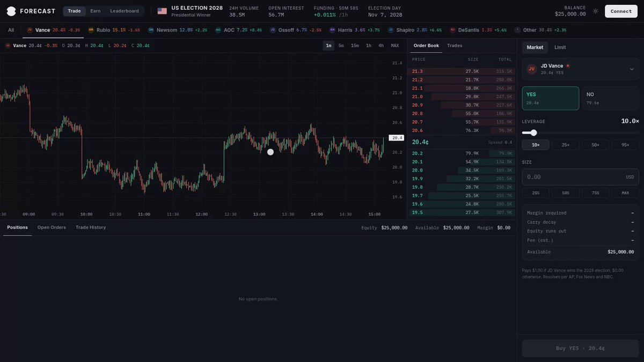Choose the AOC candidate avatar
This screenshot has height=362, width=644.
coord(218,30)
